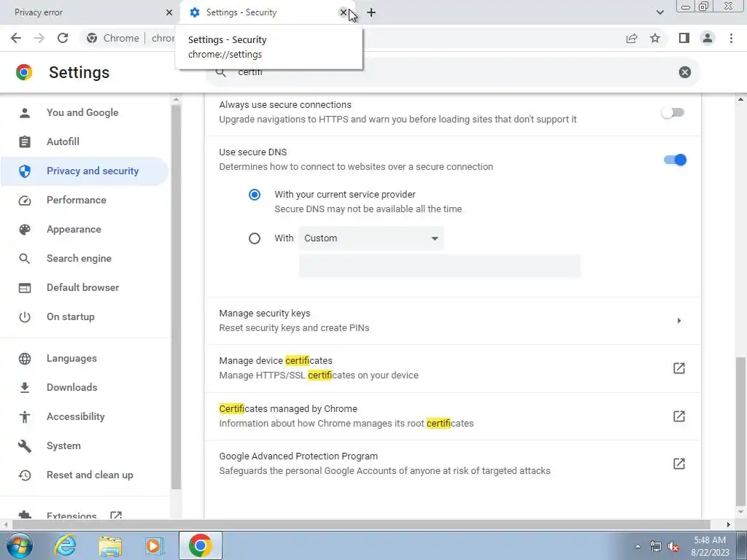Viewport: 747px width, 560px height.
Task: Open a new tab with plus icon
Action: click(x=371, y=12)
